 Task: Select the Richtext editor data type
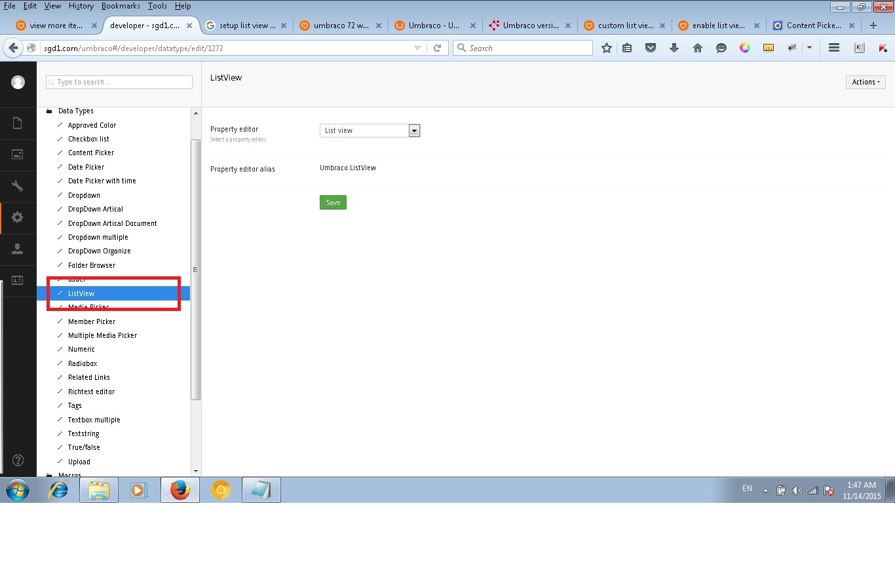tap(92, 392)
